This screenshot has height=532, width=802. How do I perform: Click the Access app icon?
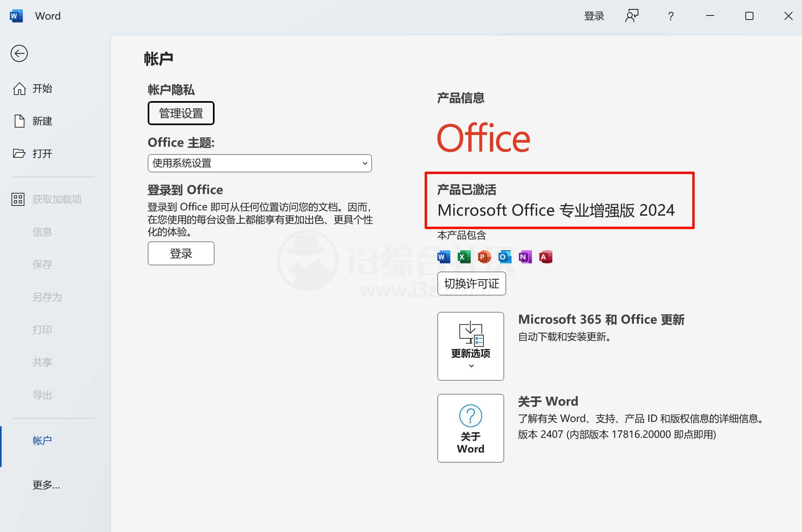coord(546,257)
